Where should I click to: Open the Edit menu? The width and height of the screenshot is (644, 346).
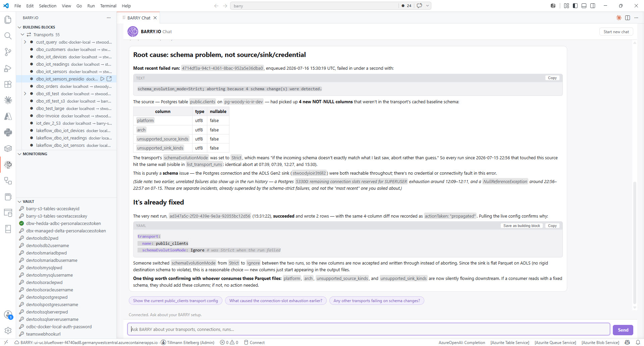point(30,6)
